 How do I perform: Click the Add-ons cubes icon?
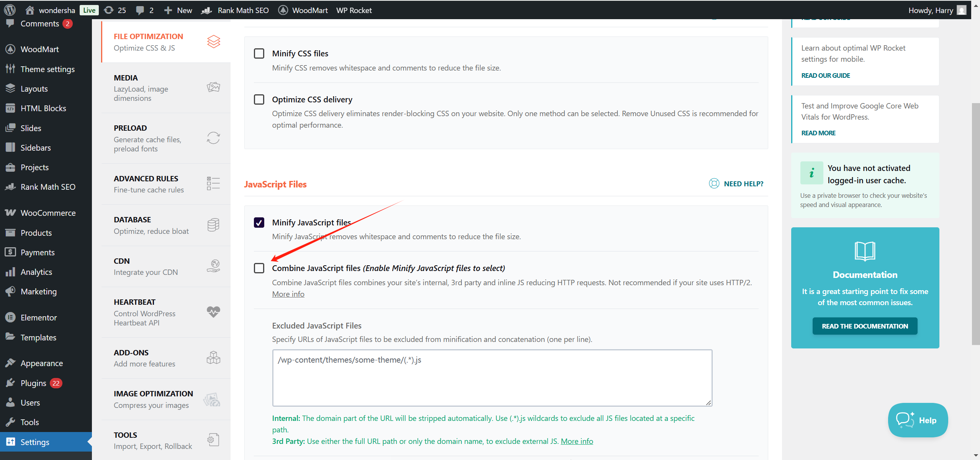(213, 358)
